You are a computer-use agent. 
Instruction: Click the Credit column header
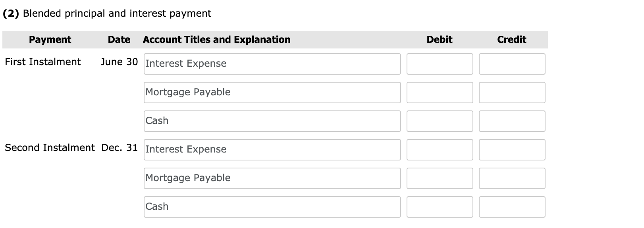tap(511, 40)
